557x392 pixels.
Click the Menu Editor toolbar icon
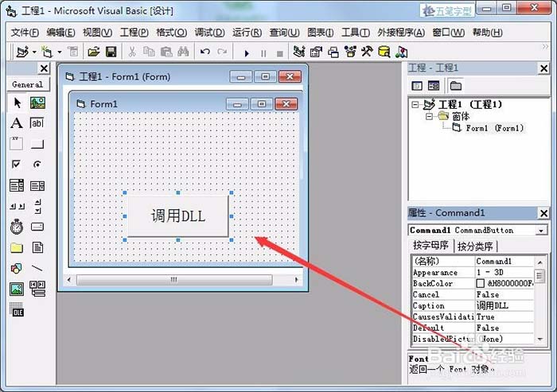point(73,52)
